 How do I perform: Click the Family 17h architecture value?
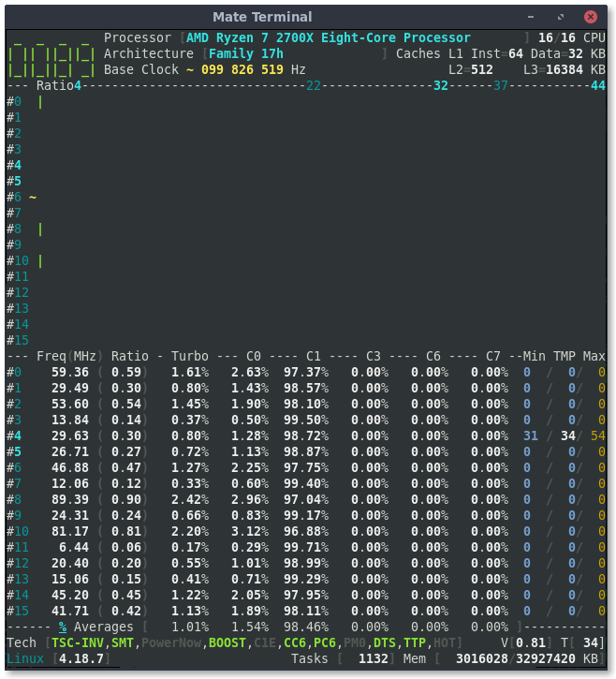[246, 53]
